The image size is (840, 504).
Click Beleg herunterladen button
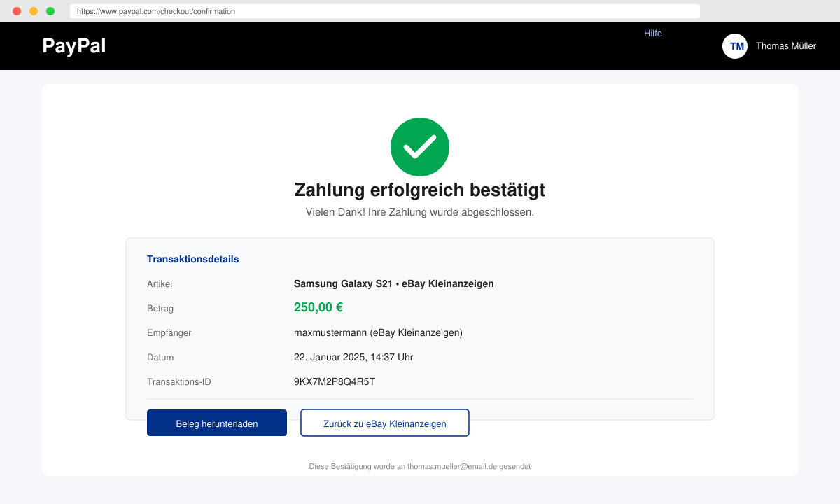point(217,423)
